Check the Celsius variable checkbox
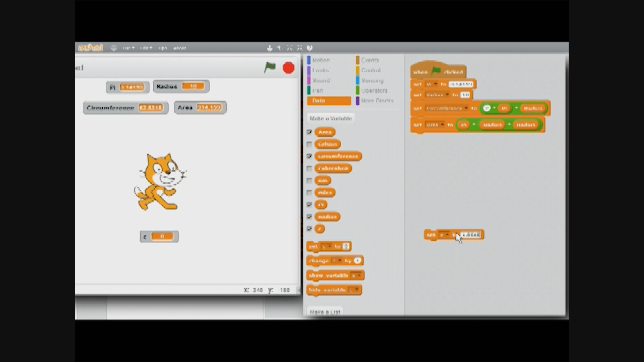Screen dimensions: 644x362 (x=309, y=144)
